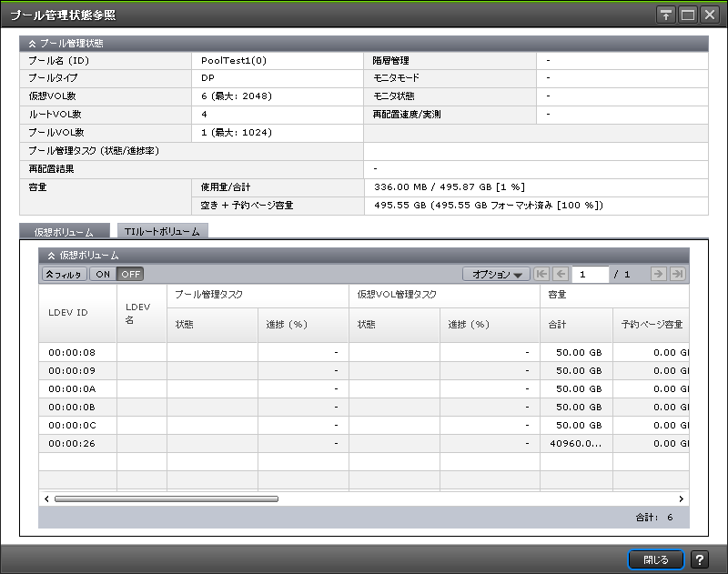Go to the next page arrow
This screenshot has height=574, width=728.
pos(659,274)
